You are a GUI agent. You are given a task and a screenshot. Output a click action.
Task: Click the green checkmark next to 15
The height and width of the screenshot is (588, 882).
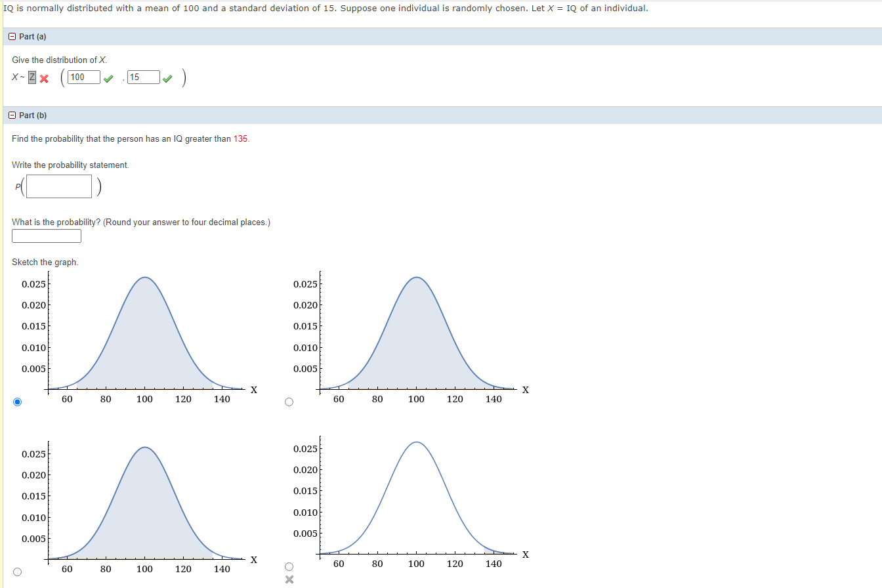(167, 77)
